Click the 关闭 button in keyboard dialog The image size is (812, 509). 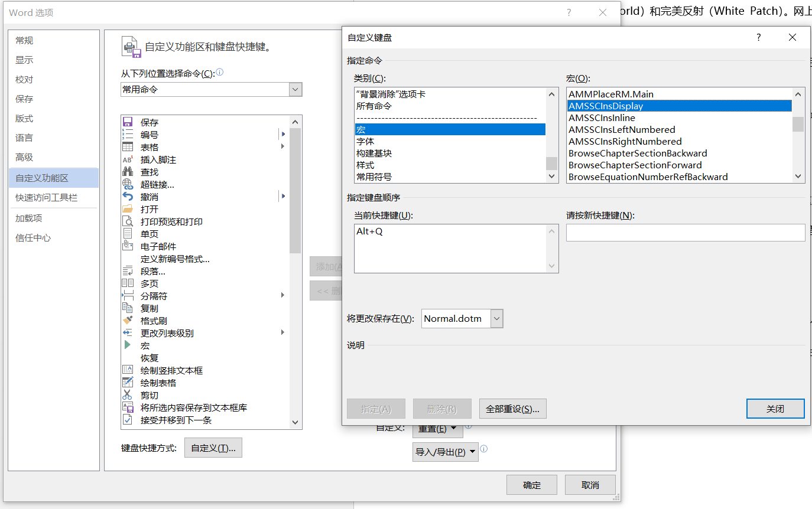[775, 408]
